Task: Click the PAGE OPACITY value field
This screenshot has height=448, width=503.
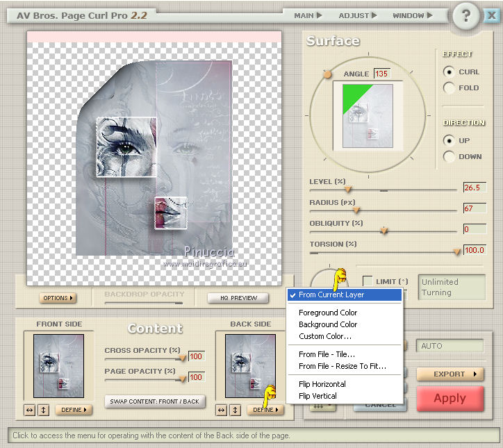Action: click(x=197, y=377)
